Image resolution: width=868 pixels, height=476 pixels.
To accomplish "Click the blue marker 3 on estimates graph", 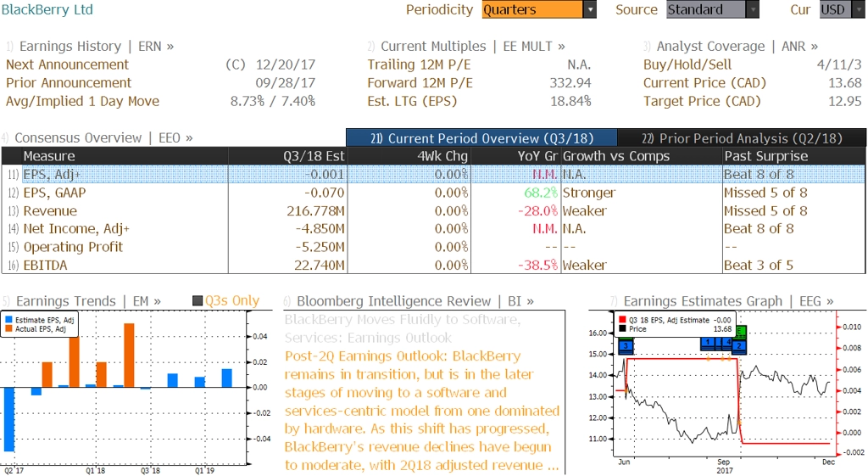I will coord(626,347).
